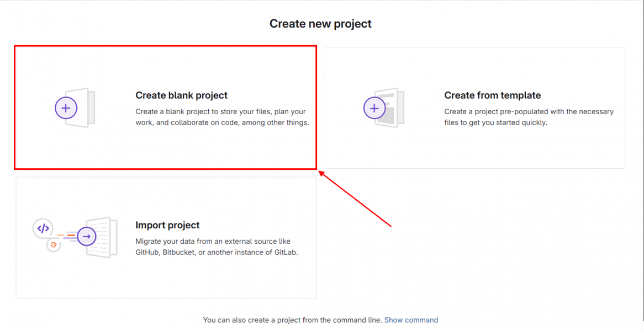Click the blank document illustration beside Create blank project
The width and height of the screenshot is (644, 331).
tap(84, 108)
